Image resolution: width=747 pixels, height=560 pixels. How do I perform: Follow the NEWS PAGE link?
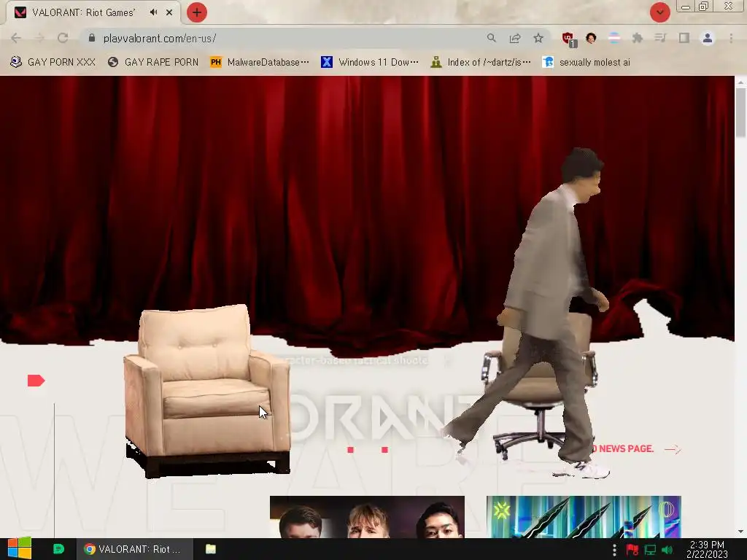pos(623,448)
